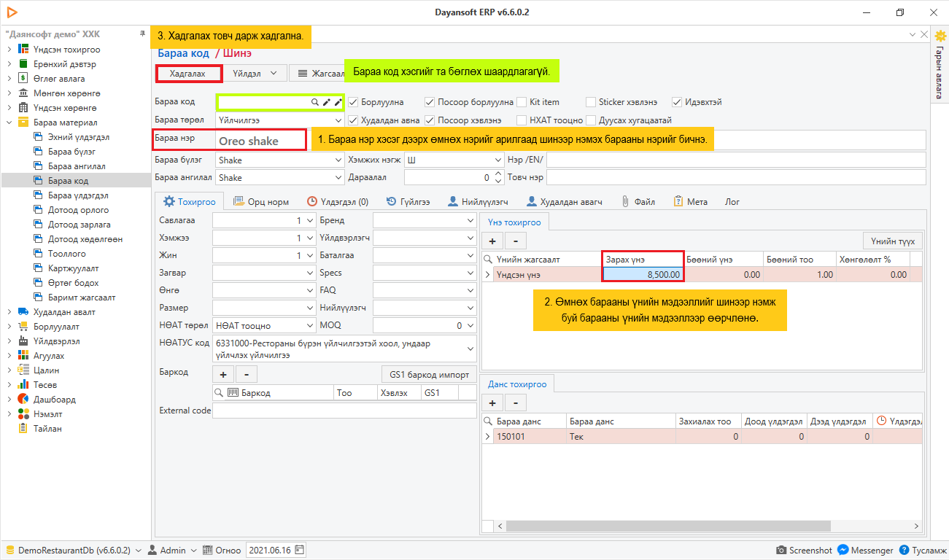
Task: Open Агуулах module
Action: coord(49,356)
